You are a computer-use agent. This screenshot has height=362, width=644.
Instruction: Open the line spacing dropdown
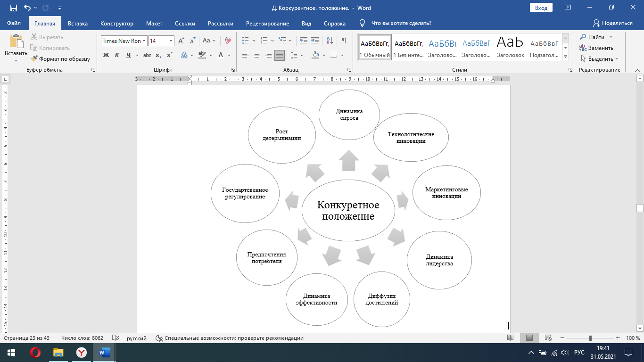click(302, 55)
